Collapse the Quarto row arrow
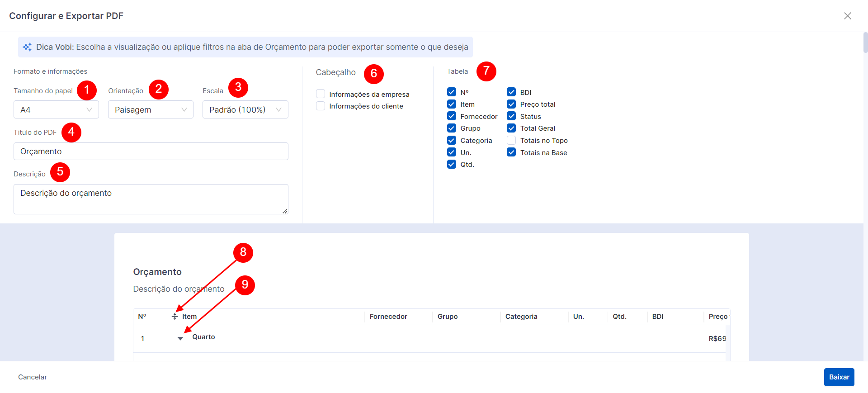 point(180,338)
